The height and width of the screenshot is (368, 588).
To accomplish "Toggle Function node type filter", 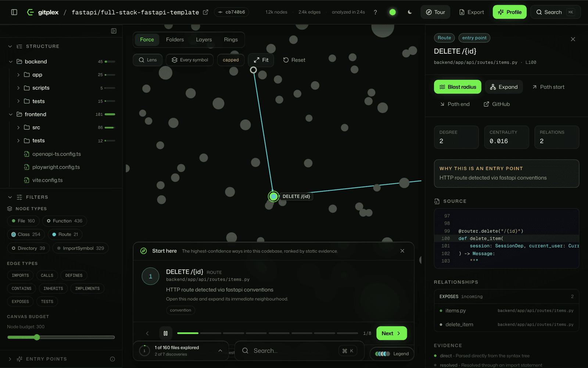I will [x=65, y=221].
